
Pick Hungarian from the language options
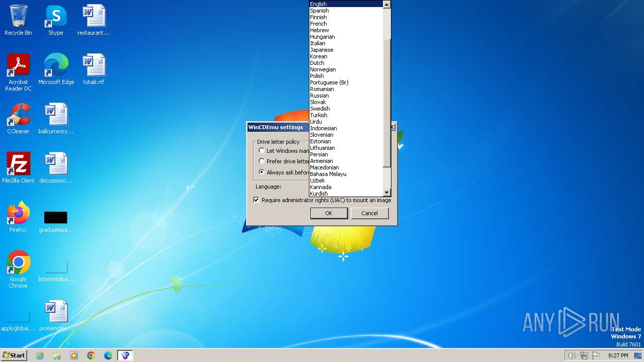(x=346, y=37)
